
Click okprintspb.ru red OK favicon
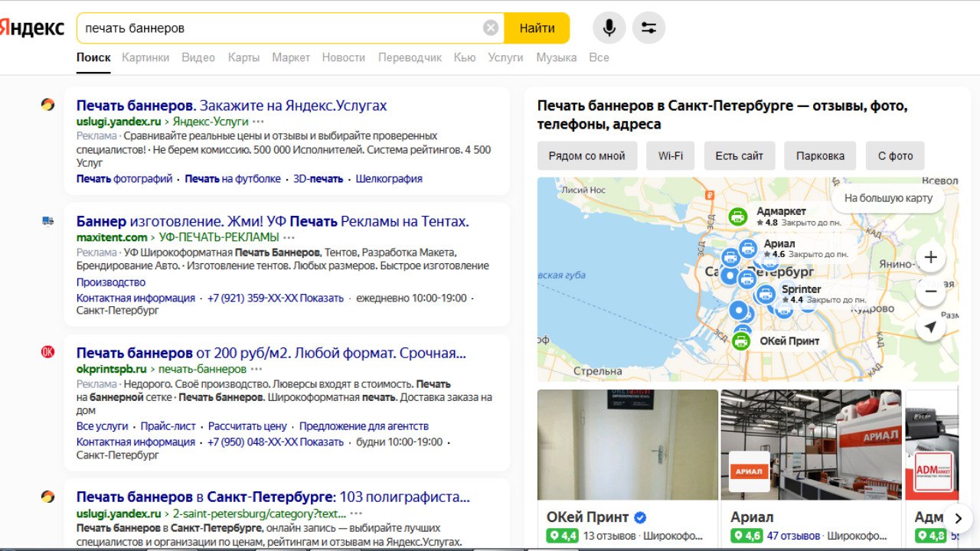[x=47, y=352]
